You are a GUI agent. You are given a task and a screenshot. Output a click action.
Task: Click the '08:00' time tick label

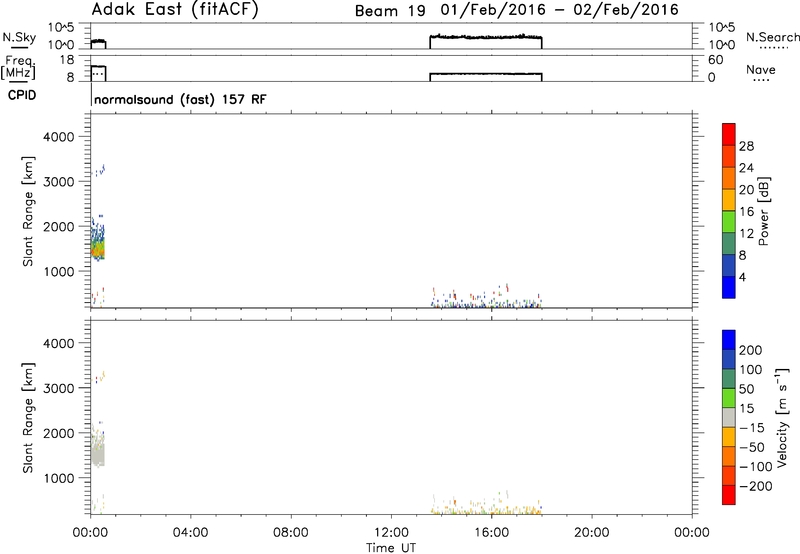(x=290, y=533)
